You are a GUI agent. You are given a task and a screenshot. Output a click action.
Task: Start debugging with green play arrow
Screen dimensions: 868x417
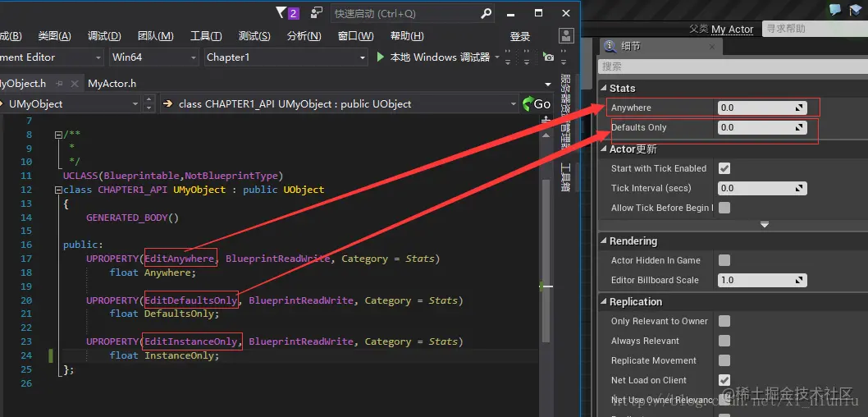(381, 57)
